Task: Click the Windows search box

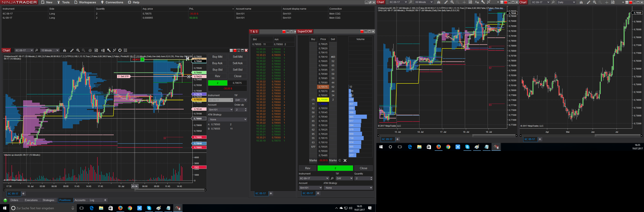Action: (x=43, y=208)
